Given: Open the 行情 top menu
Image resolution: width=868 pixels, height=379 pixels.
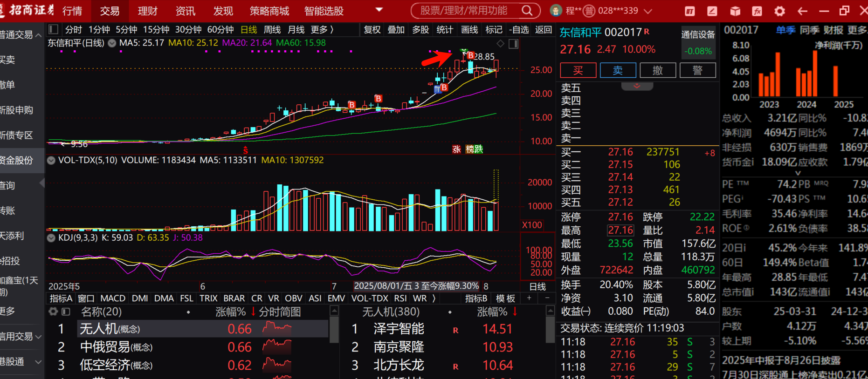Looking at the screenshot, I should [72, 11].
